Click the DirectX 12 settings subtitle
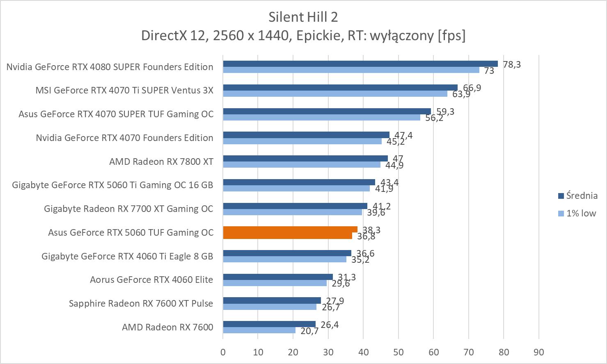This screenshot has width=607, height=364. tap(303, 36)
